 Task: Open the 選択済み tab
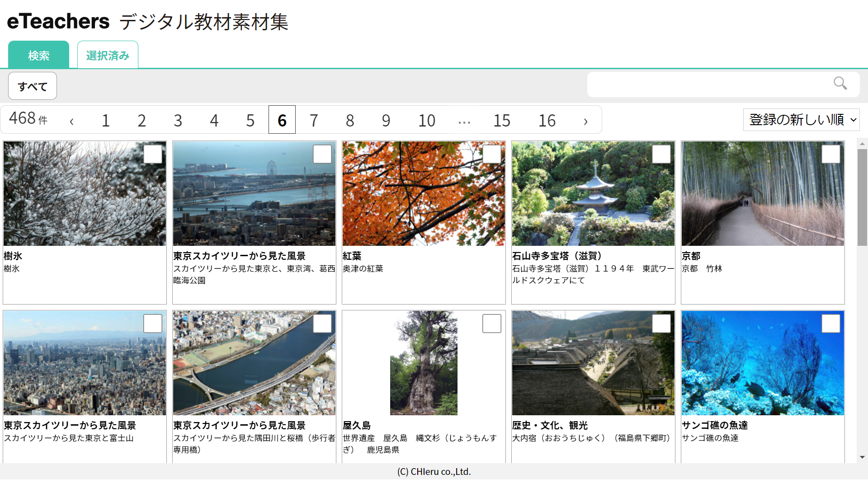coord(108,54)
